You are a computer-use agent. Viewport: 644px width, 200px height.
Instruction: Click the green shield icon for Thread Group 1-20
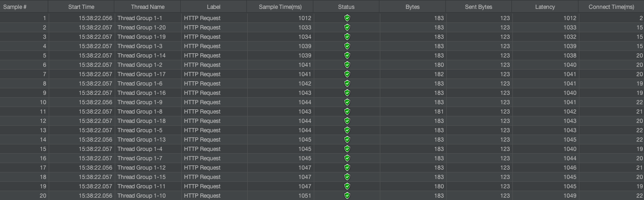pyautogui.click(x=347, y=28)
